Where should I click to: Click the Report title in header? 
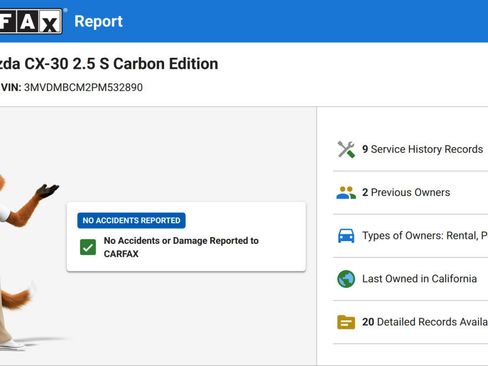(98, 22)
